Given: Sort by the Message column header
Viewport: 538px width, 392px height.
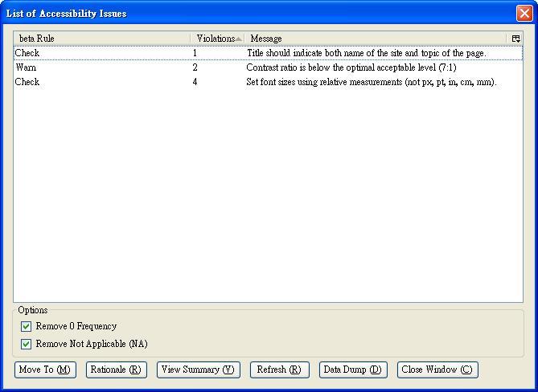Looking at the screenshot, I should [x=376, y=39].
